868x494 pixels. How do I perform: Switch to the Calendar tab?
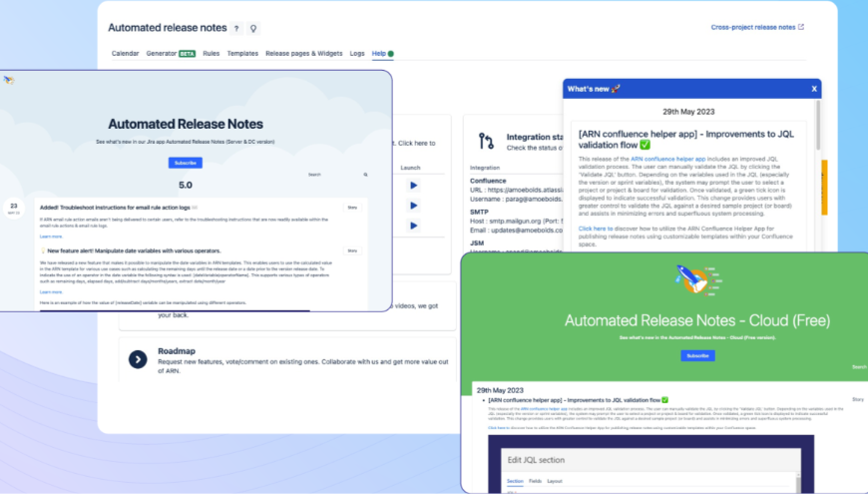tap(125, 54)
